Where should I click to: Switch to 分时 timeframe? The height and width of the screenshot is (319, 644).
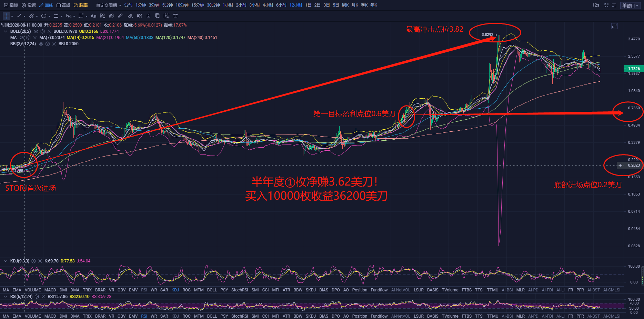tap(129, 5)
